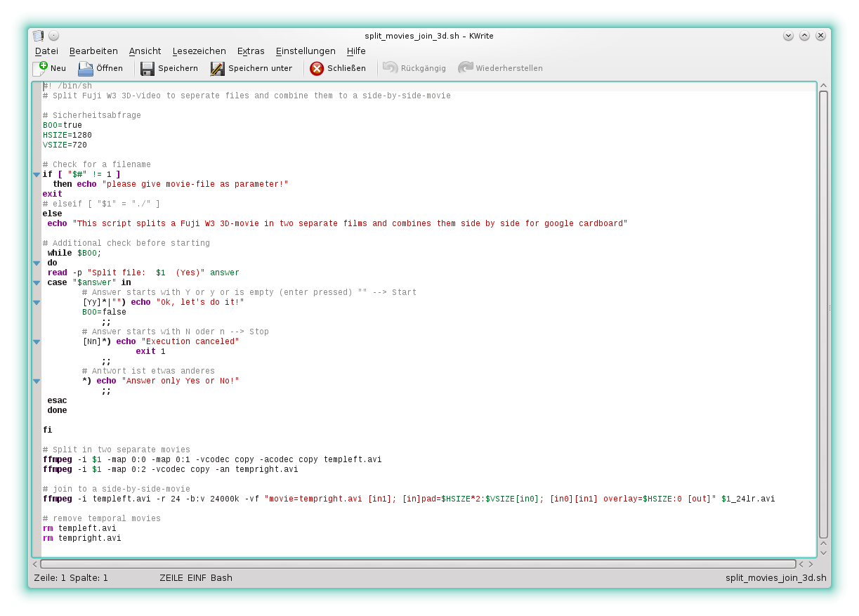Click the Speichern unter toolbar button
This screenshot has height=616, width=859.
(x=251, y=68)
